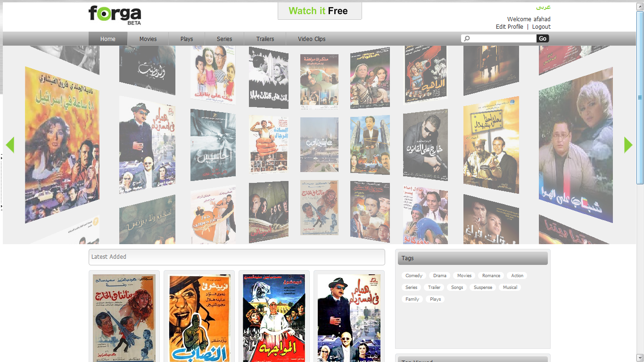This screenshot has width=644, height=362.
Task: Select the Plays tag under Tags
Action: point(436,299)
